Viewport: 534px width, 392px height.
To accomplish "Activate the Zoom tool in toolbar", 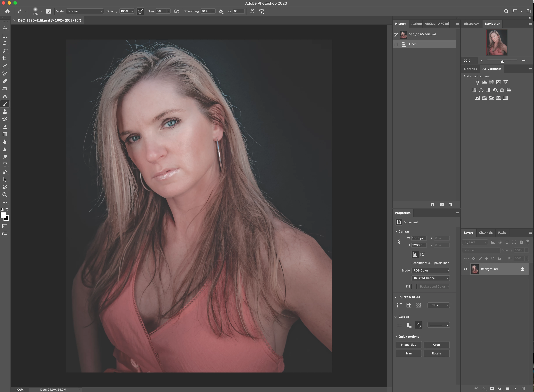I will coord(5,195).
